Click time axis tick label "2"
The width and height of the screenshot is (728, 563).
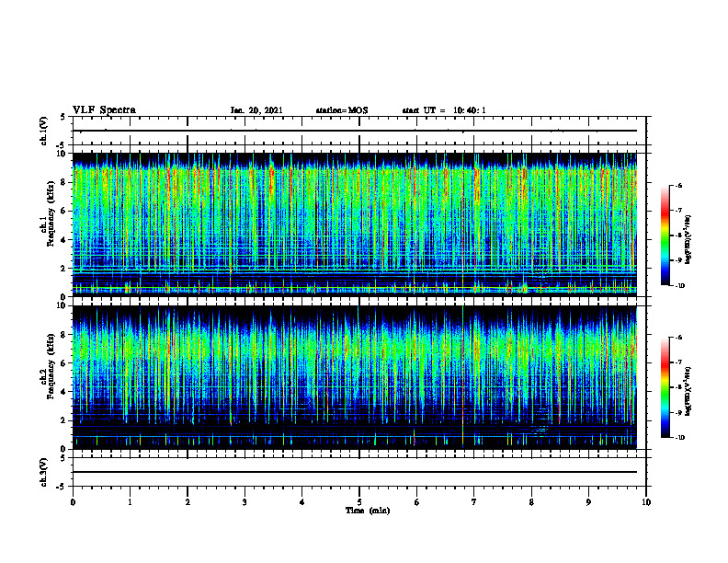coord(188,502)
